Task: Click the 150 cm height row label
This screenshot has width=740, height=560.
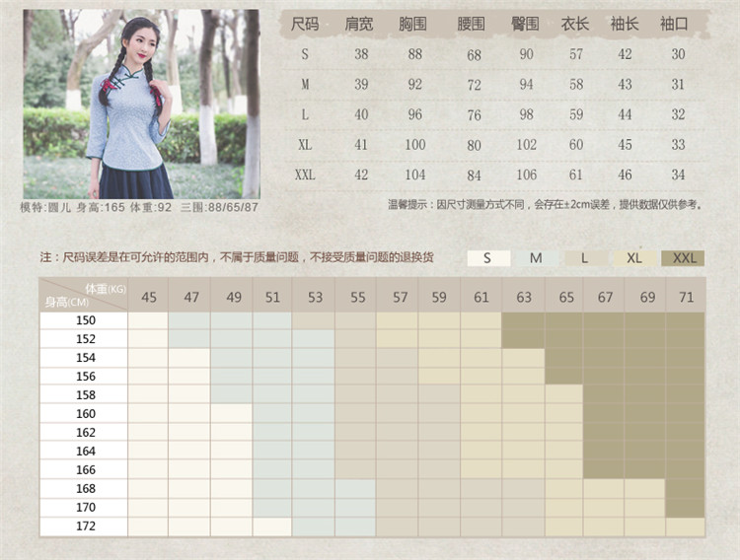Action: 85,320
